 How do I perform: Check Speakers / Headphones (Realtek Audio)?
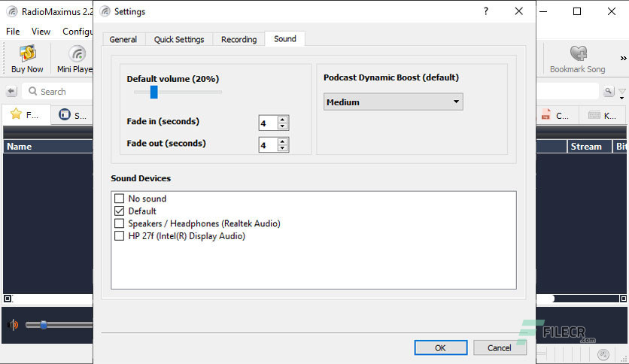[x=119, y=223]
